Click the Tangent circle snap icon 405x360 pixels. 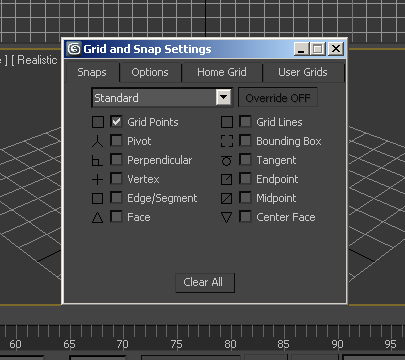coord(226,161)
